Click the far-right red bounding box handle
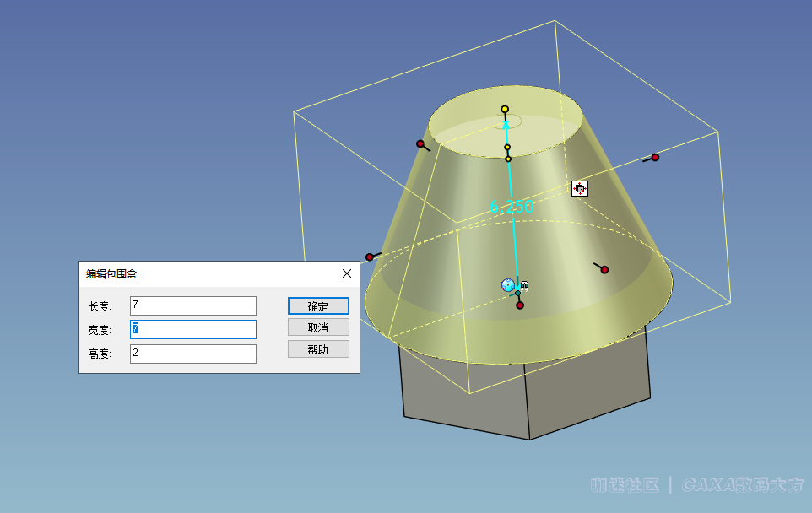 point(655,158)
